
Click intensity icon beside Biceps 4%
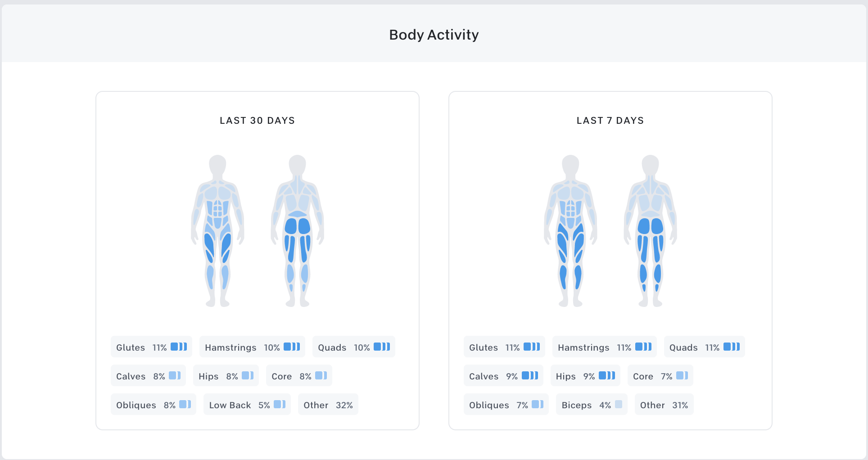point(619,404)
